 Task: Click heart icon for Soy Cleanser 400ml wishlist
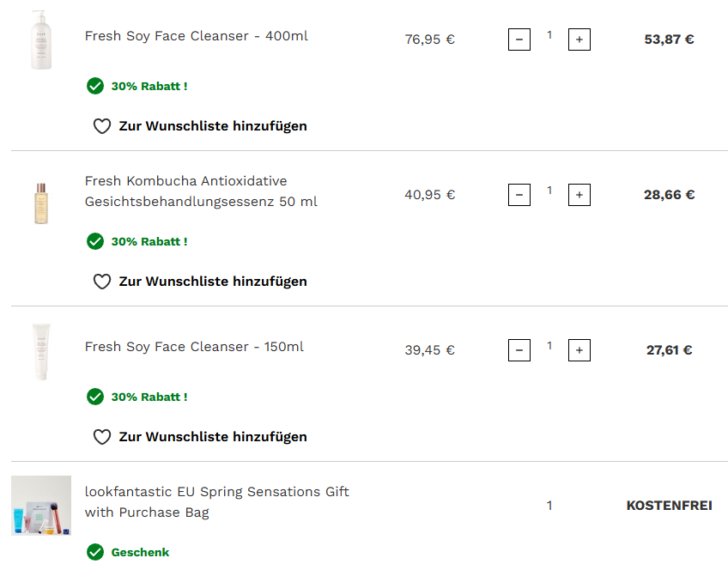tap(102, 126)
